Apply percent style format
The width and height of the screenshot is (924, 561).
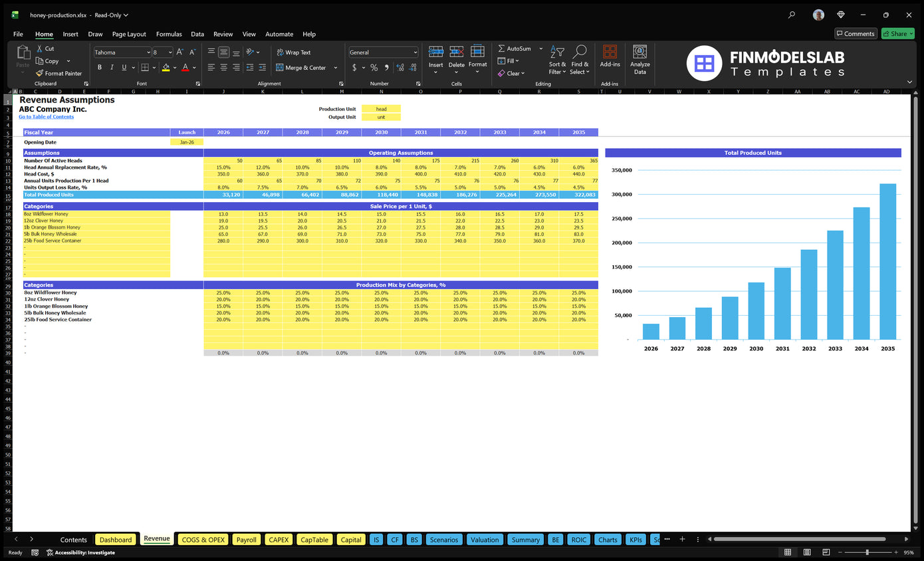(374, 68)
